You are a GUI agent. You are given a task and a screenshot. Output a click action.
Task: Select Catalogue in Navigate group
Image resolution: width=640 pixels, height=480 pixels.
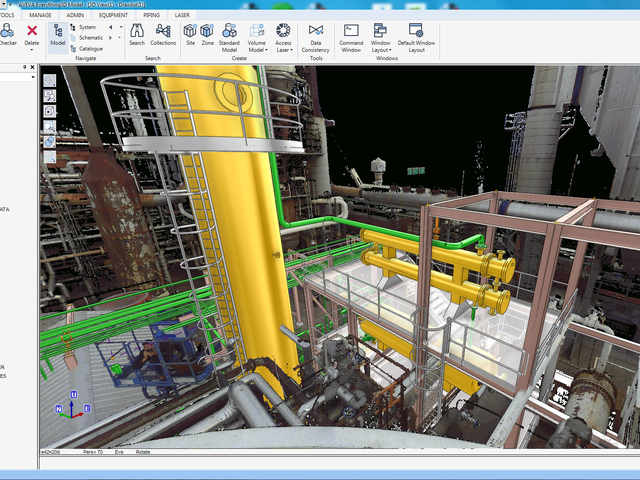point(90,48)
